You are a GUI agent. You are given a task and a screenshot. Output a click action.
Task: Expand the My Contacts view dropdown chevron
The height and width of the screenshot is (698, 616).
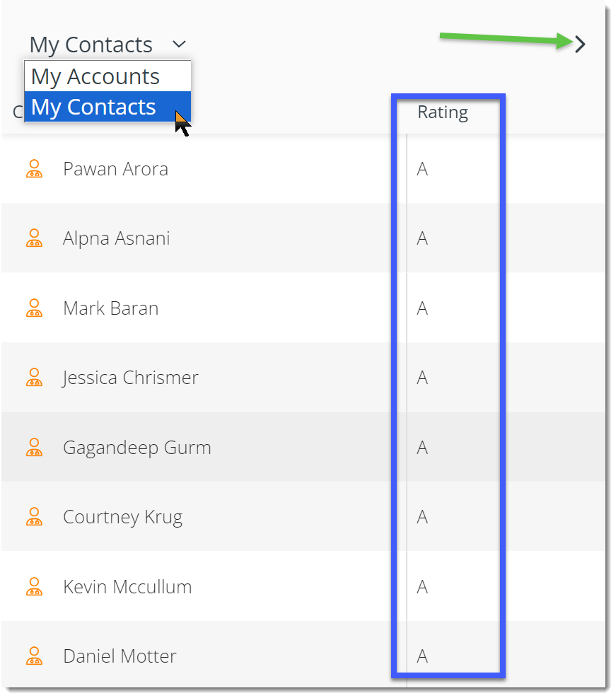[179, 44]
